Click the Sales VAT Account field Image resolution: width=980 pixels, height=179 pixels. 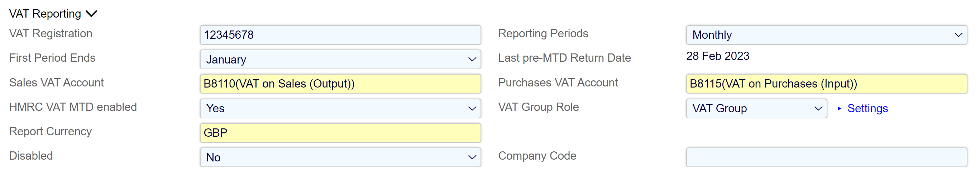(x=340, y=84)
